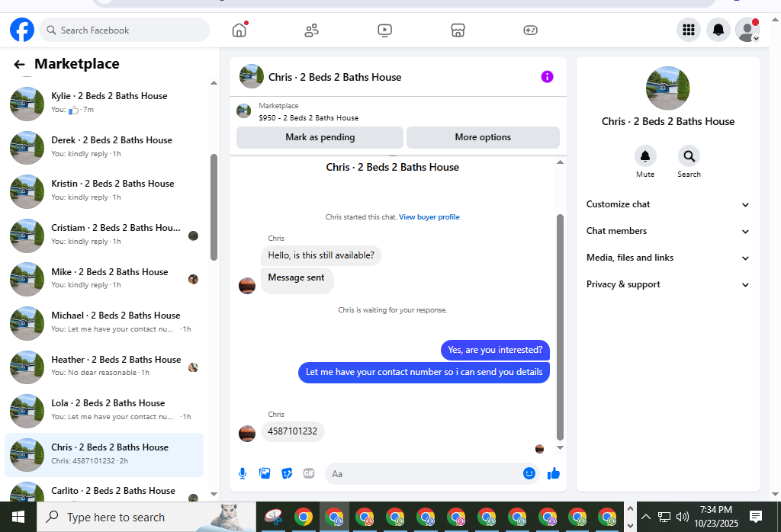Open the Notifications bell in header
The width and height of the screenshot is (781, 532).
718,30
